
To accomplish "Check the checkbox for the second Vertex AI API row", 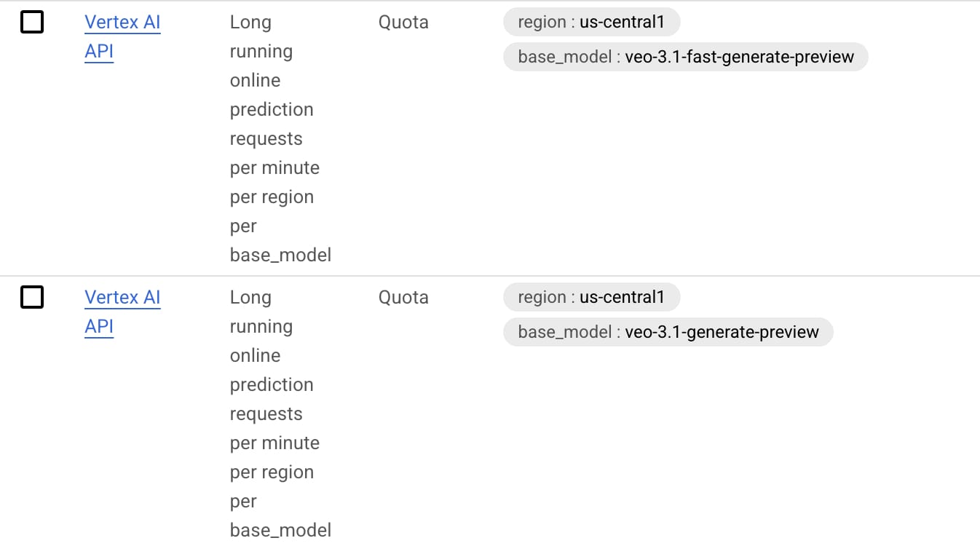I will click(x=32, y=297).
